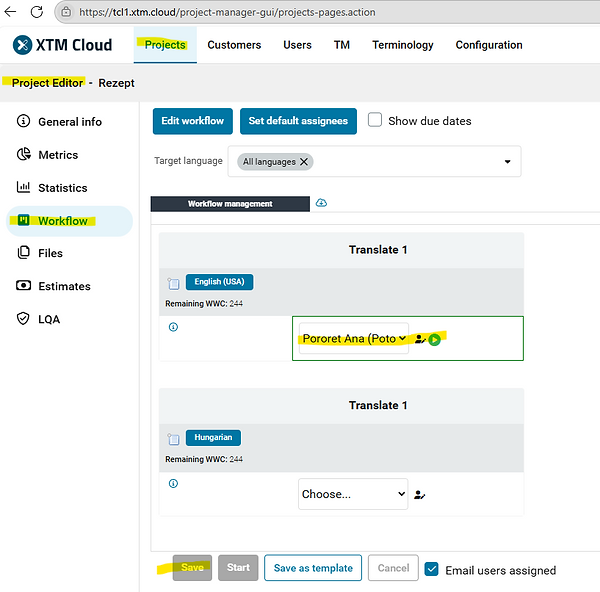600x592 pixels.
Task: Click the Workflow board icon in the sidebar
Action: coord(23,220)
